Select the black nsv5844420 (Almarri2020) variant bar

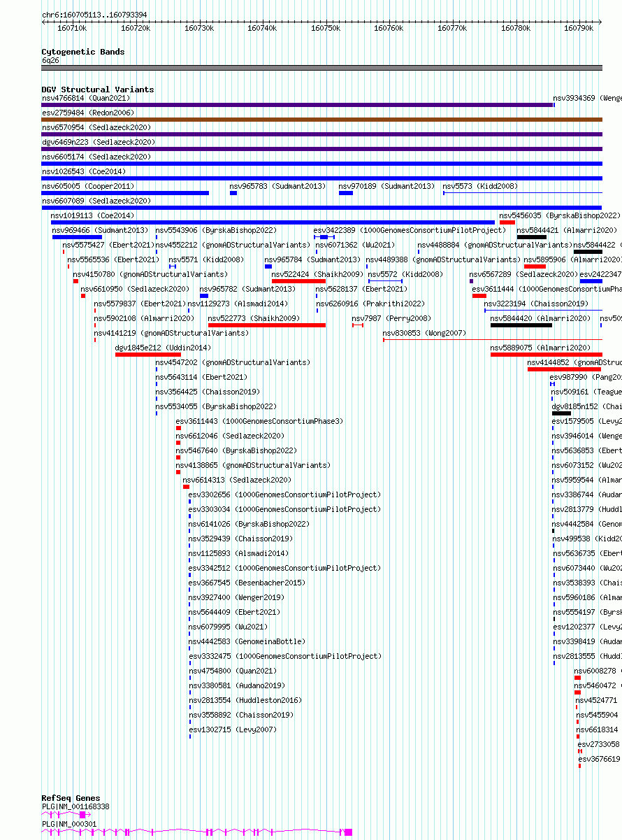521,325
